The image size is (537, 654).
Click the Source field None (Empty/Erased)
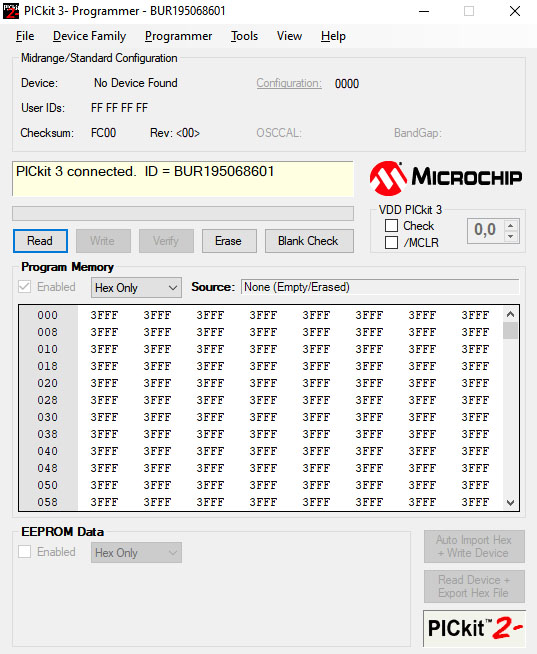click(380, 287)
